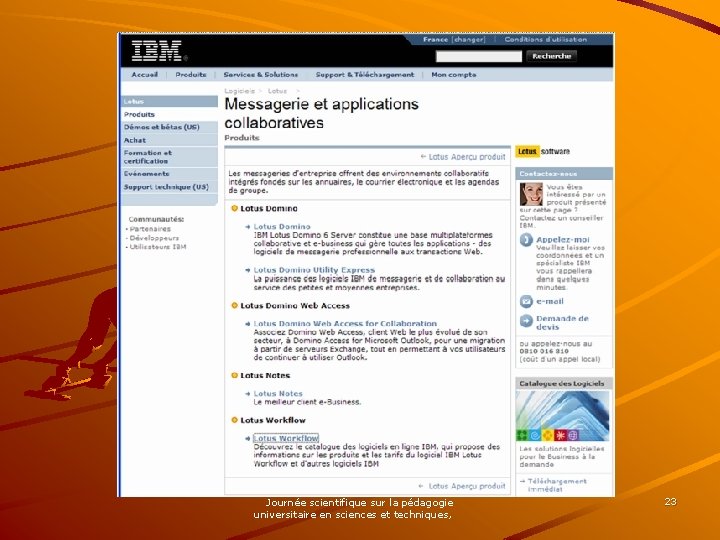
Task: Select the Mon compte tab
Action: click(454, 74)
